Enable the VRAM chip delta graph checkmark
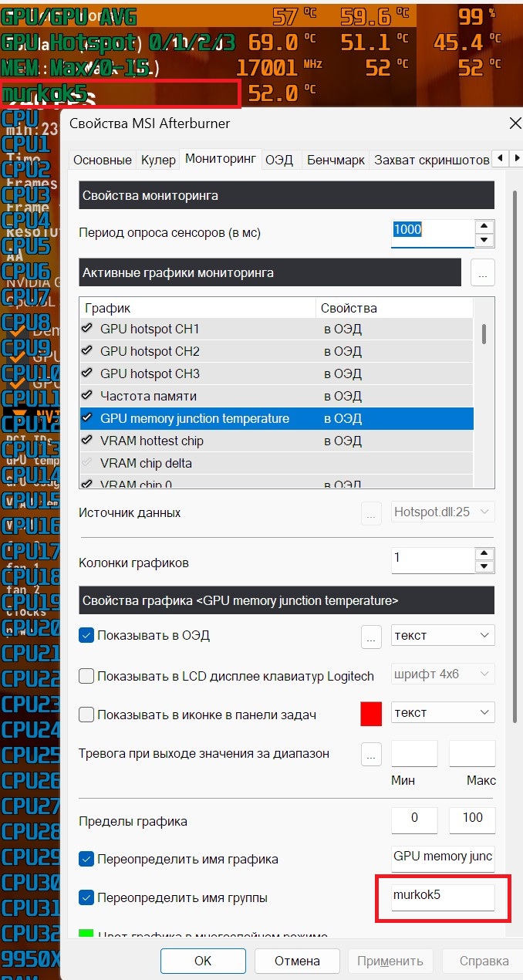 pyautogui.click(x=86, y=463)
